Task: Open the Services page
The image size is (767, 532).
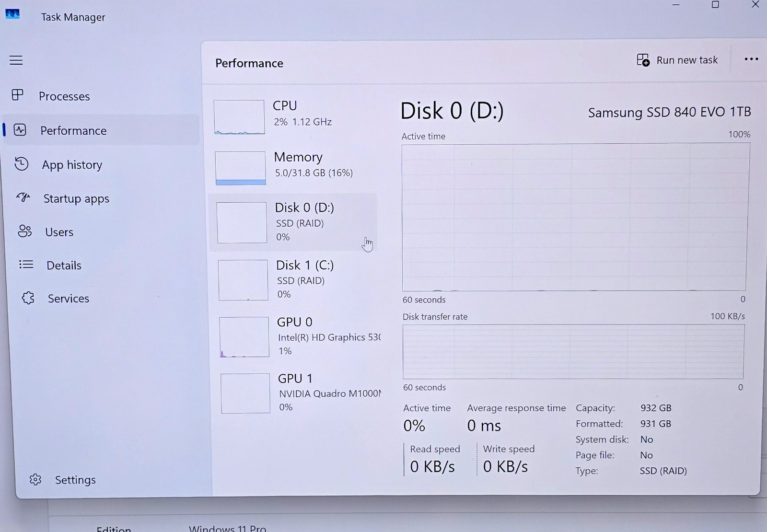Action: pos(69,298)
